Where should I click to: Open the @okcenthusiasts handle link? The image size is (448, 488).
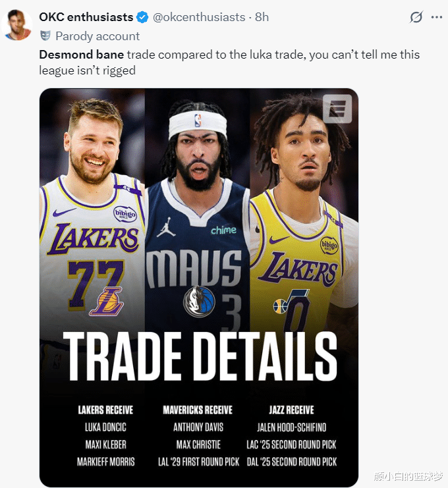[x=199, y=17]
